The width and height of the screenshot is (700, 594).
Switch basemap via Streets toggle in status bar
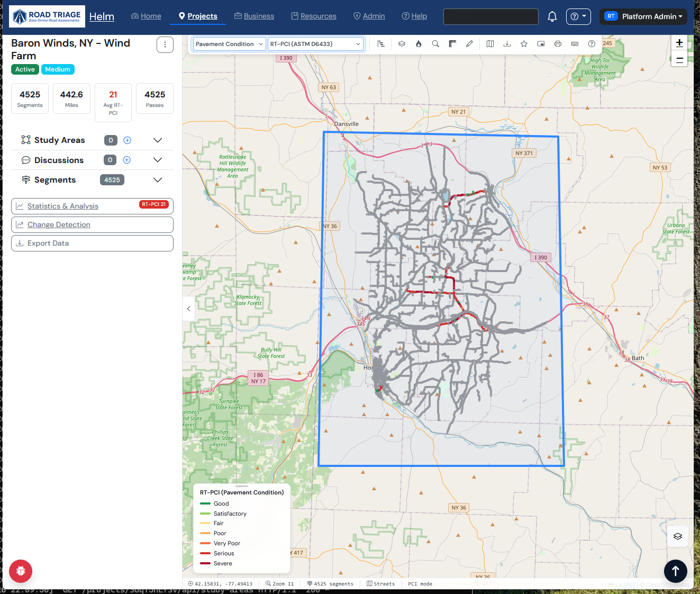tap(381, 583)
